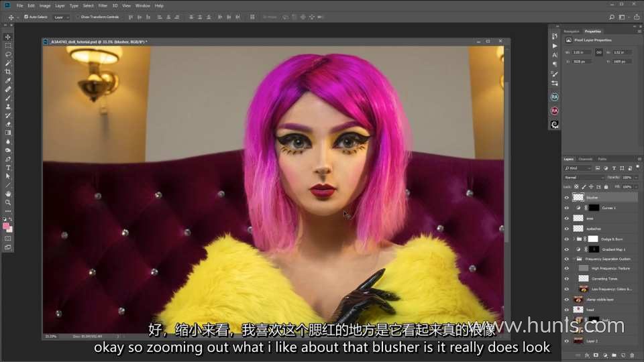Viewport: 644px width, 362px height.
Task: Add a layer style with fx icon
Action: [x=587, y=355]
